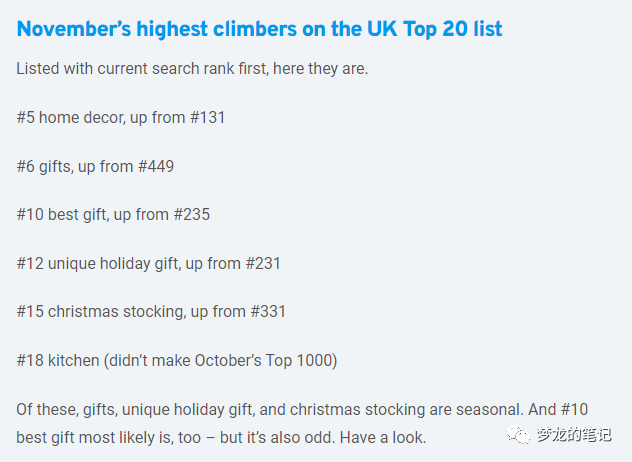The height and width of the screenshot is (462, 632).
Task: Click the number #449 in gifts entry
Action: coord(156,166)
